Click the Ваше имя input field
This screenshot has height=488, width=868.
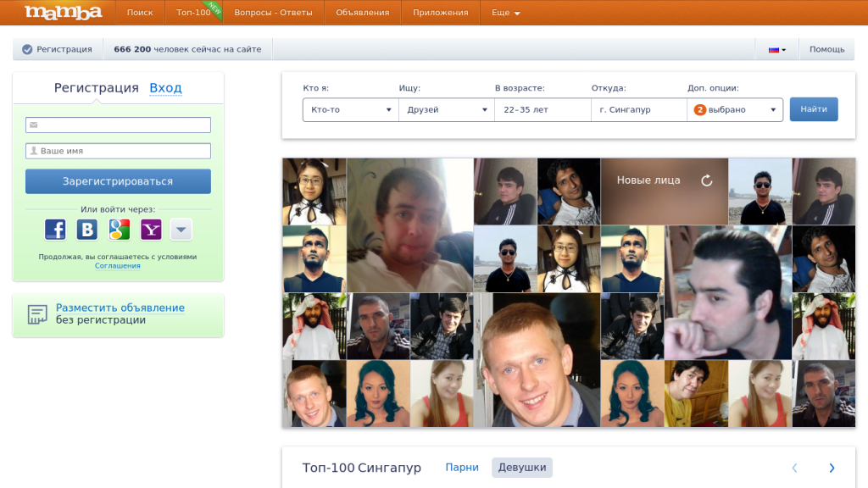118,151
